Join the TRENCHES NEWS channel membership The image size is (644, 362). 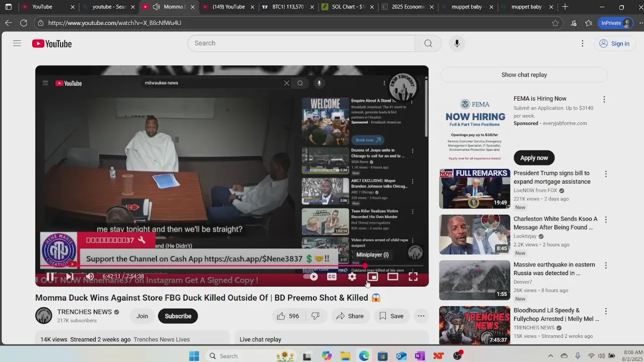[142, 316]
